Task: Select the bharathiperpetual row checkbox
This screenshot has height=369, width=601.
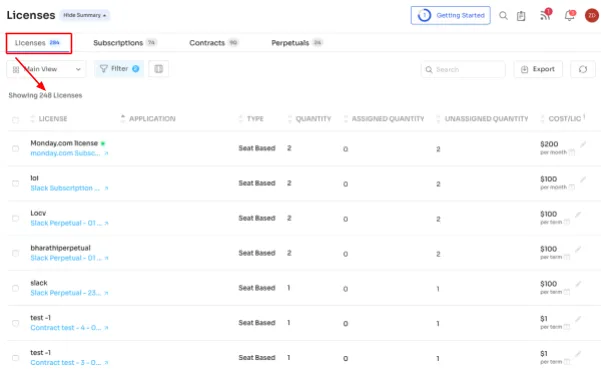Action: click(15, 253)
